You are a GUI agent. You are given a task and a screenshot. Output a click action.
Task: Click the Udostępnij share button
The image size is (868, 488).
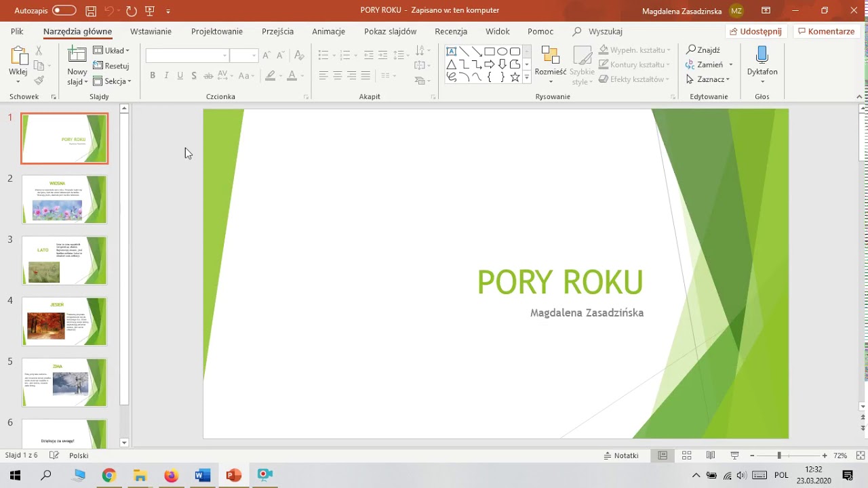tap(755, 31)
